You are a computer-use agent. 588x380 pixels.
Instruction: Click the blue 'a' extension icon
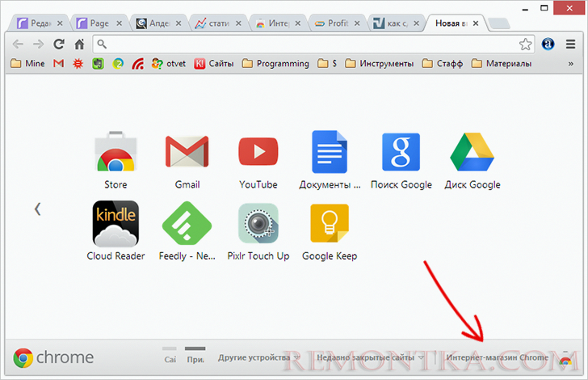tap(548, 44)
